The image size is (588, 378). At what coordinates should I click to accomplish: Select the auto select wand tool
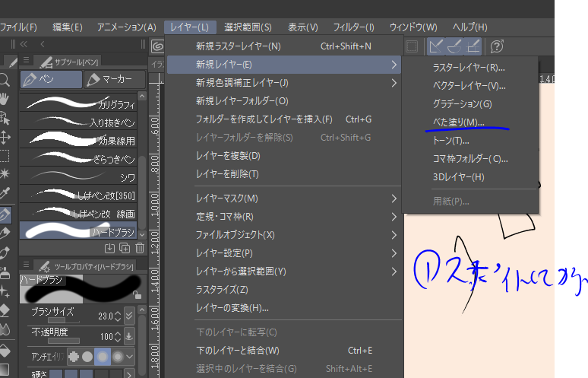pyautogui.click(x=5, y=173)
